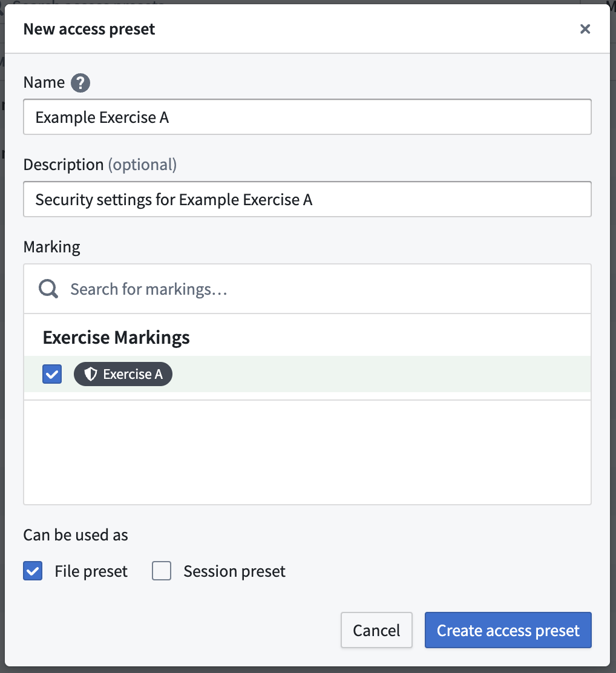Click the X icon to dismiss the dialog
Screen dimensions: 616x673
[x=585, y=28]
